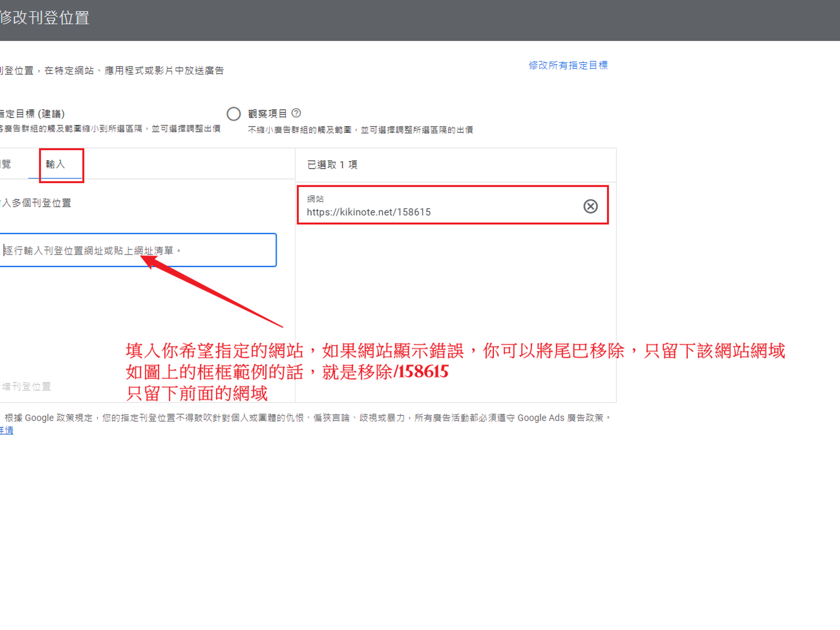
Task: Click the 已選取 1 項 header
Action: tap(332, 165)
